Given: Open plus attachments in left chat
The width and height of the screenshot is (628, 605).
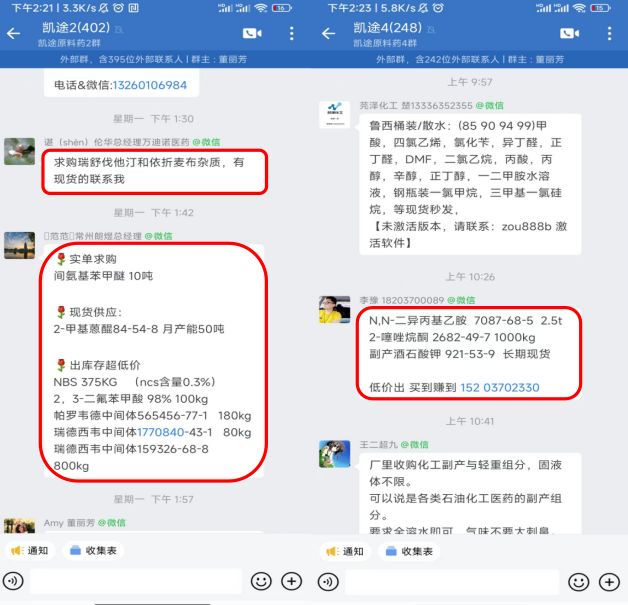Looking at the screenshot, I should point(292,581).
